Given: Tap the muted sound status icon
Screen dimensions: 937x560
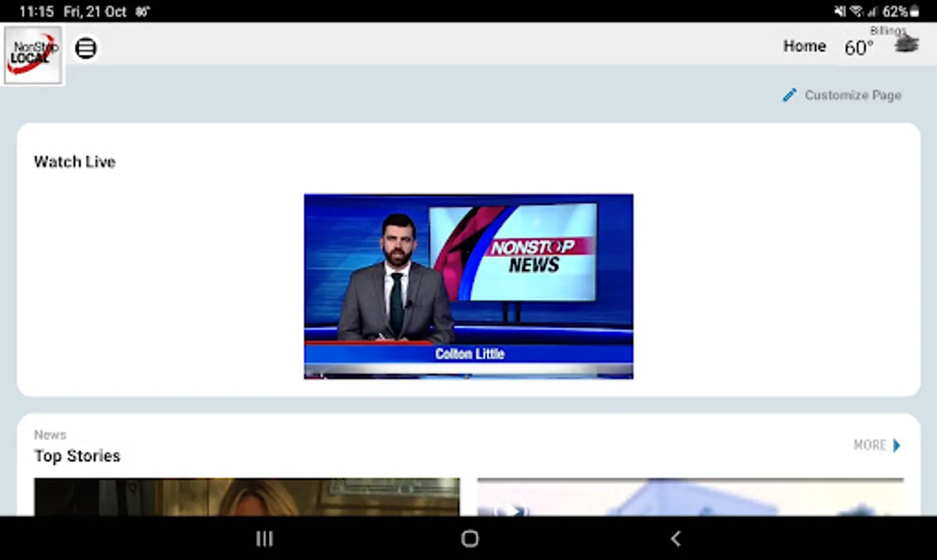Looking at the screenshot, I should pos(840,11).
